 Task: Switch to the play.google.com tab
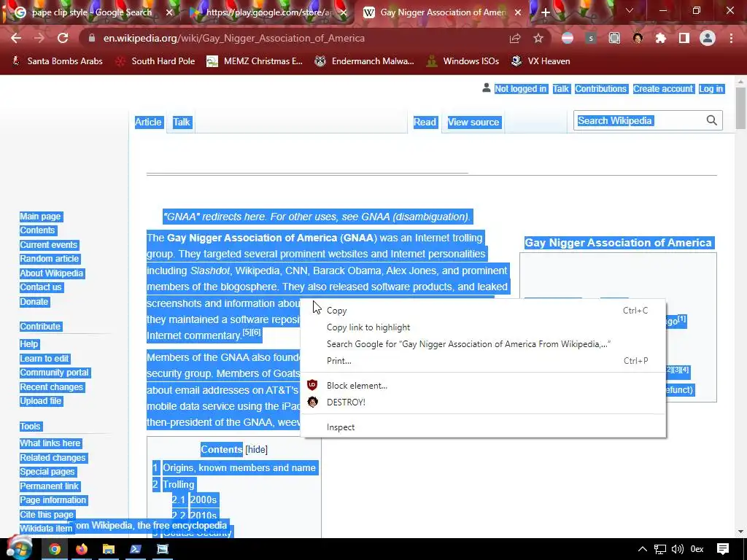tap(267, 12)
